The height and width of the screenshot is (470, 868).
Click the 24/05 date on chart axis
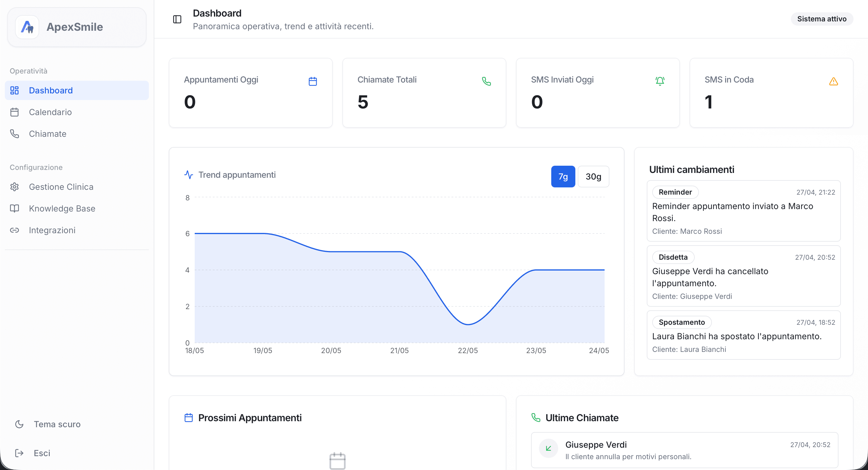click(599, 350)
